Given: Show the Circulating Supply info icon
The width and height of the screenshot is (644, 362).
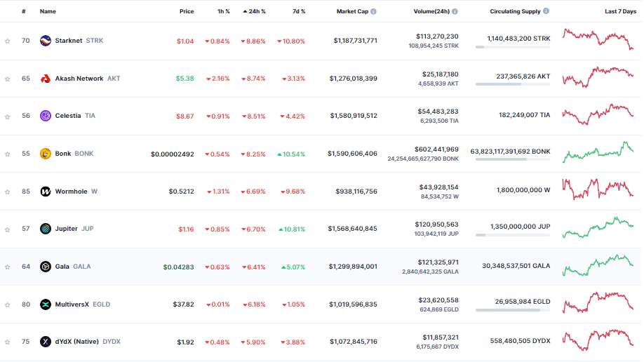Looking at the screenshot, I should tap(546, 11).
